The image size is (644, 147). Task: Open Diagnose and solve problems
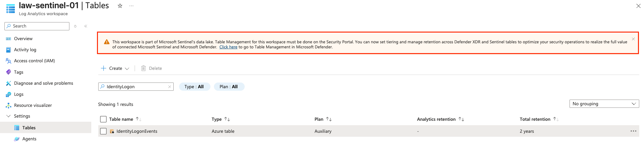[43, 83]
